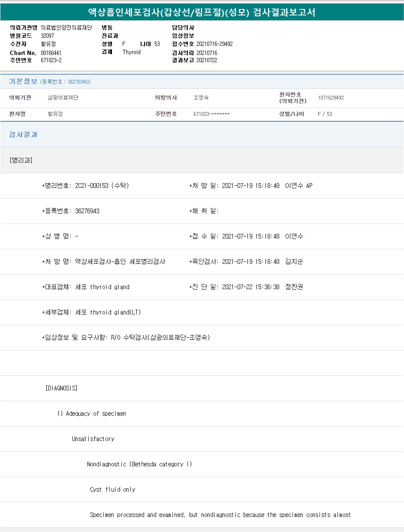Click the 처방의사 name 조영숙
This screenshot has height=532, width=404.
click(x=201, y=98)
